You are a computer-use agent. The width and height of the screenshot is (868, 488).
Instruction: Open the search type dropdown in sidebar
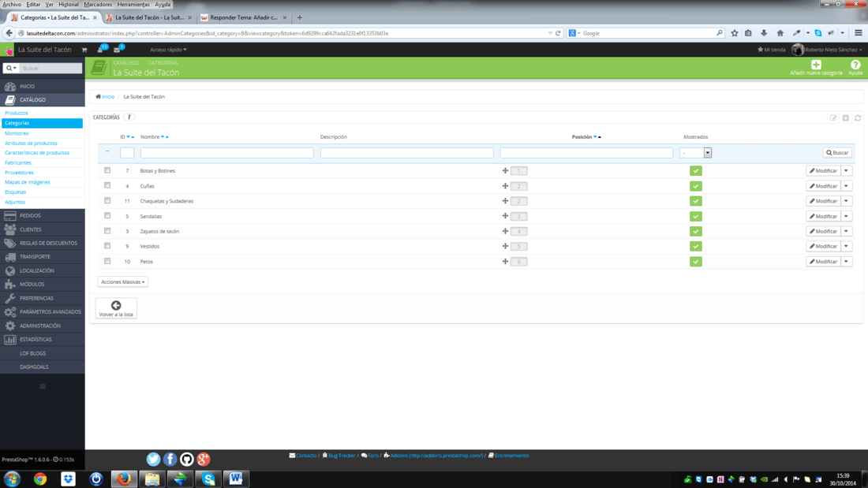point(11,68)
